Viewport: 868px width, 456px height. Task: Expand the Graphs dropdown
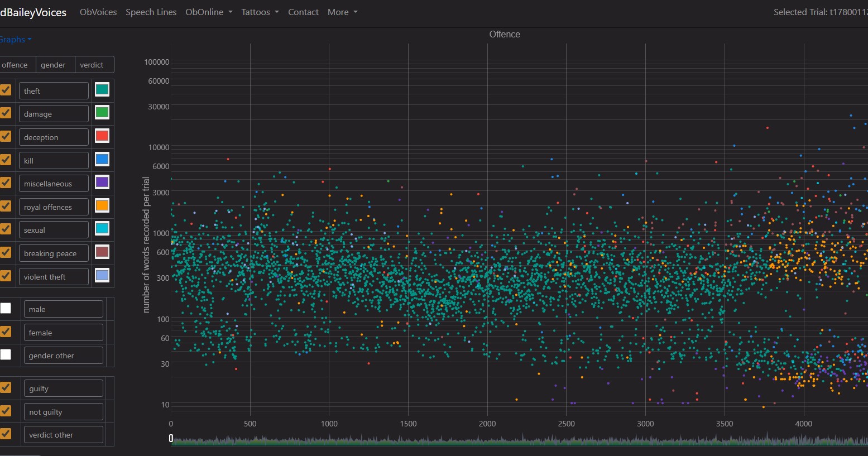point(15,40)
